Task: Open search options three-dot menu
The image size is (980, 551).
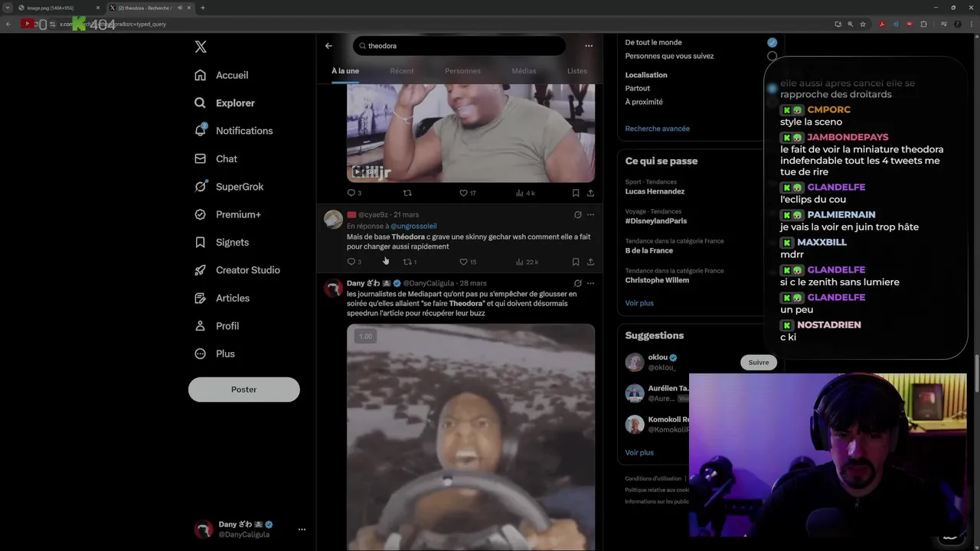Action: [589, 46]
